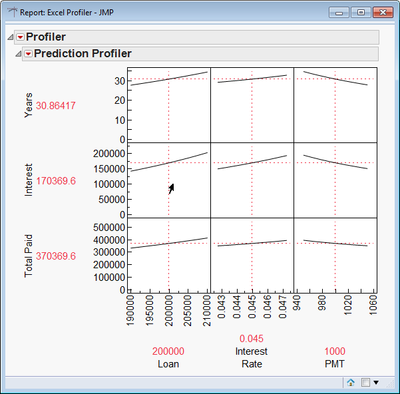
Task: Click the PMT value 1000
Action: click(335, 351)
